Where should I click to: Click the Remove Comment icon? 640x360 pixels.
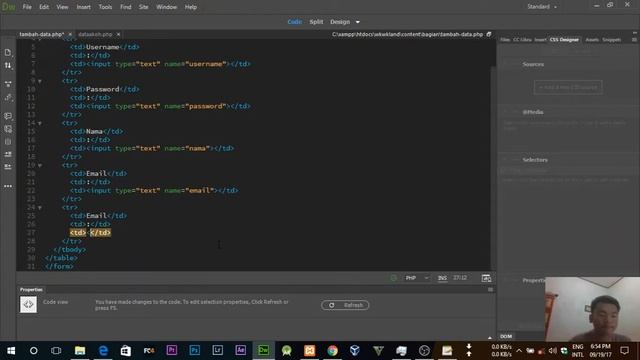pos(8,129)
